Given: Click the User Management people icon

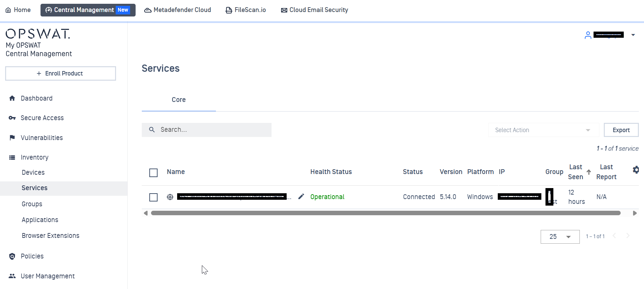Looking at the screenshot, I should (x=12, y=276).
